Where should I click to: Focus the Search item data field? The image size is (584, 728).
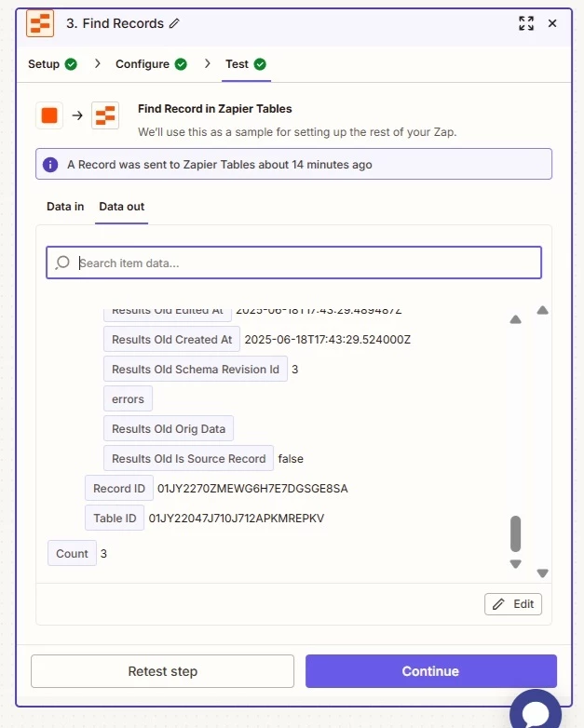pos(293,263)
